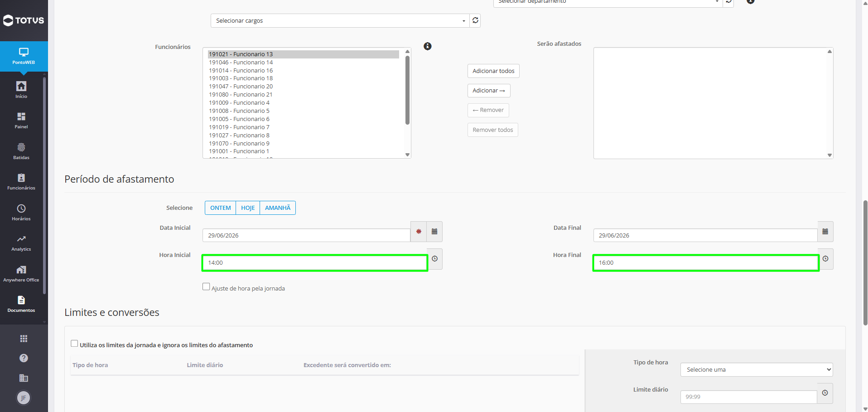Open calendar picker for Data Inicial
The height and width of the screenshot is (412, 868).
coord(434,232)
